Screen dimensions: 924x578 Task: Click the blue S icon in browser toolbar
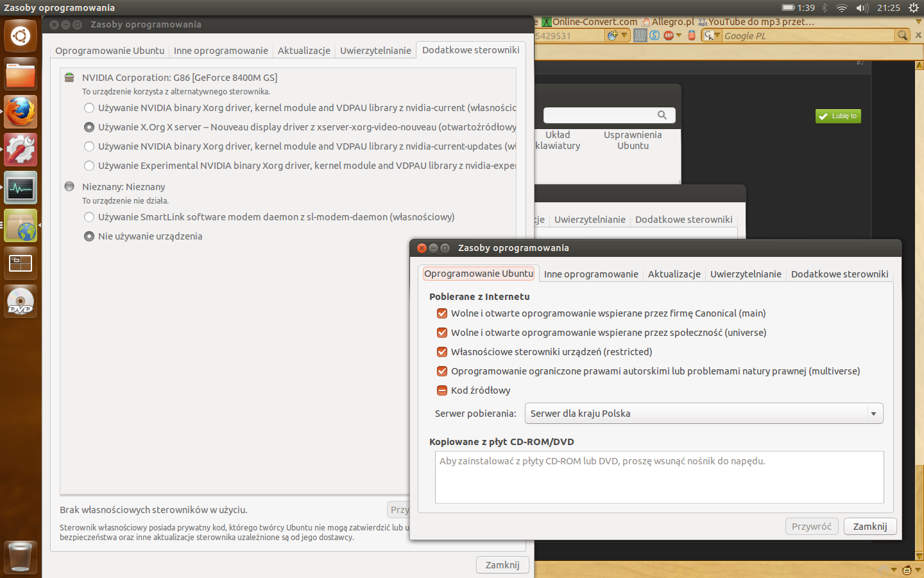click(x=654, y=35)
